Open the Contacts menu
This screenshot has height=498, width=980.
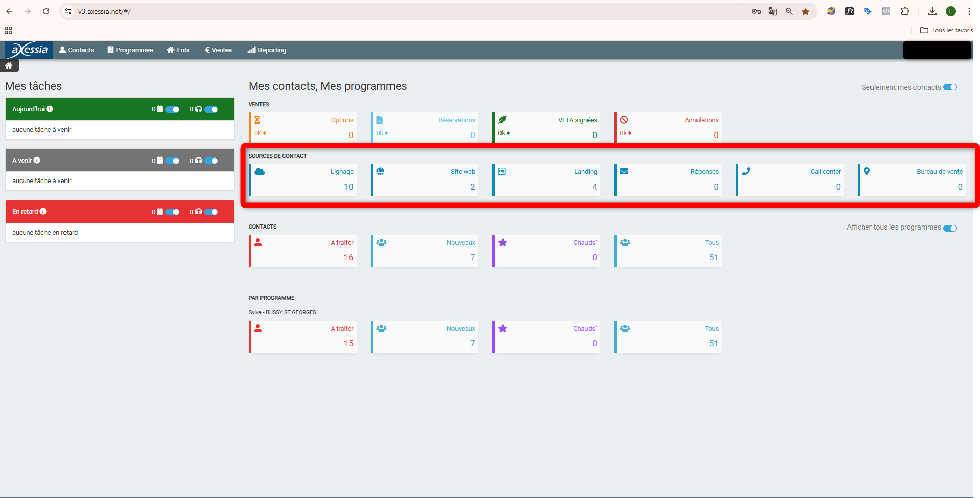pos(77,50)
